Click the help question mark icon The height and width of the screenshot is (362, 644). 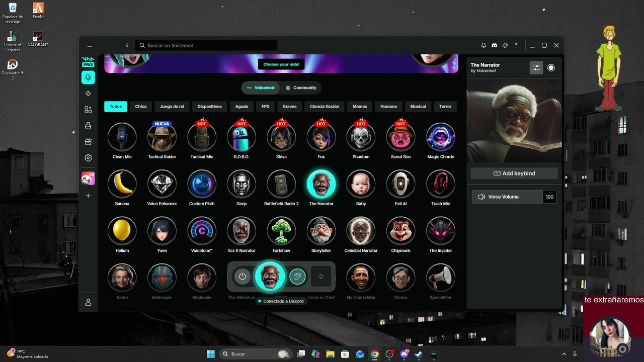516,45
